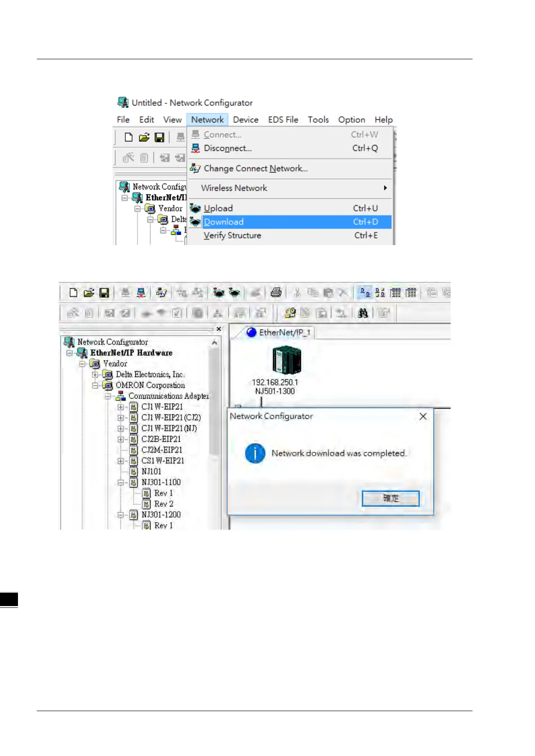Click Network Configurator root in lower tree

click(x=112, y=342)
